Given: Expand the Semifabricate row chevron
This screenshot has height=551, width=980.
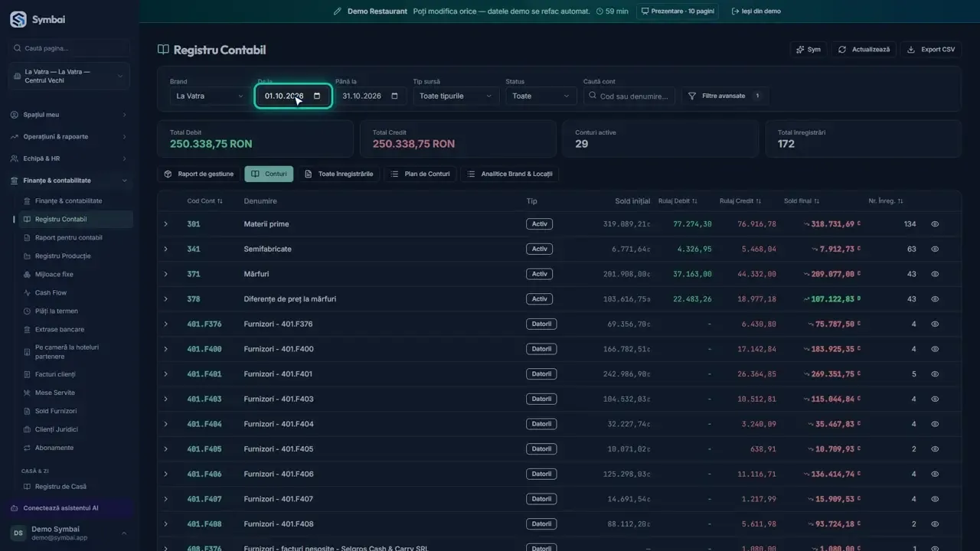Looking at the screenshot, I should pos(165,249).
